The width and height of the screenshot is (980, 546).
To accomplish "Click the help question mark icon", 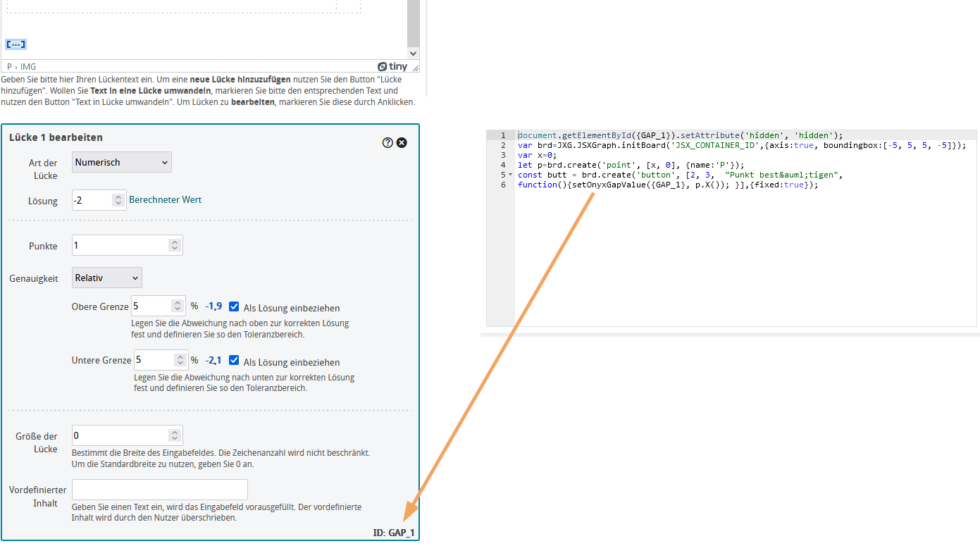I will click(x=387, y=142).
